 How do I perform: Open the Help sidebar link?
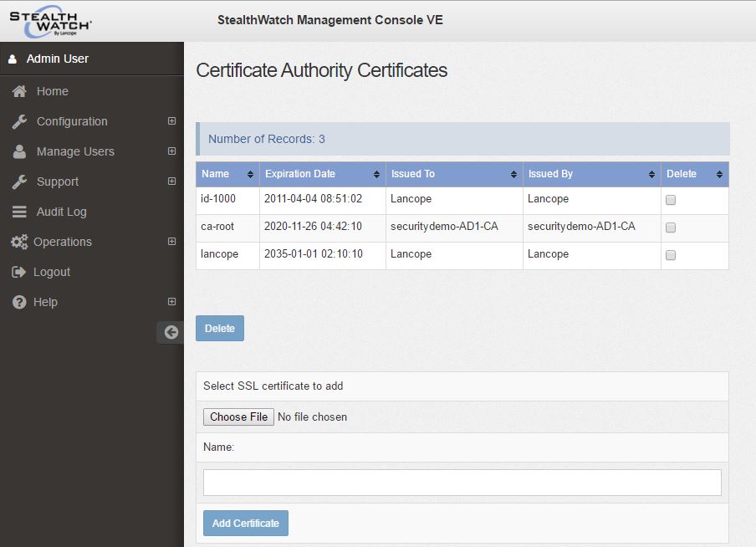(45, 302)
